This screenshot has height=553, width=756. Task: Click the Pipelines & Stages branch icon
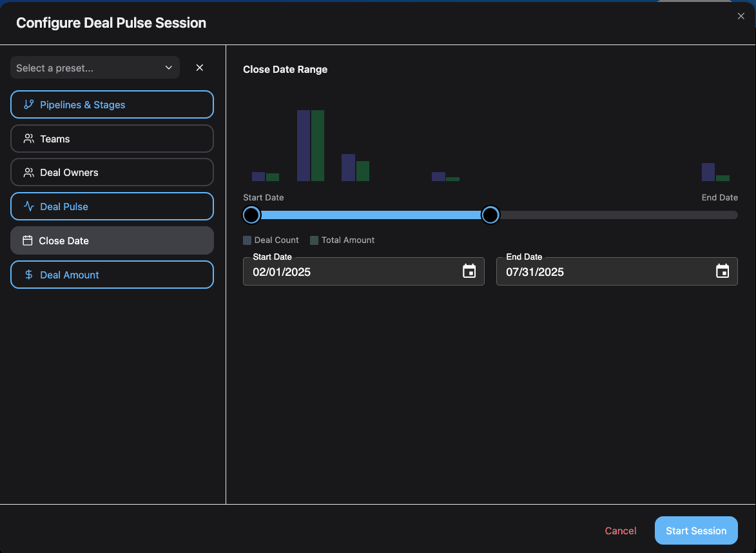pos(29,104)
